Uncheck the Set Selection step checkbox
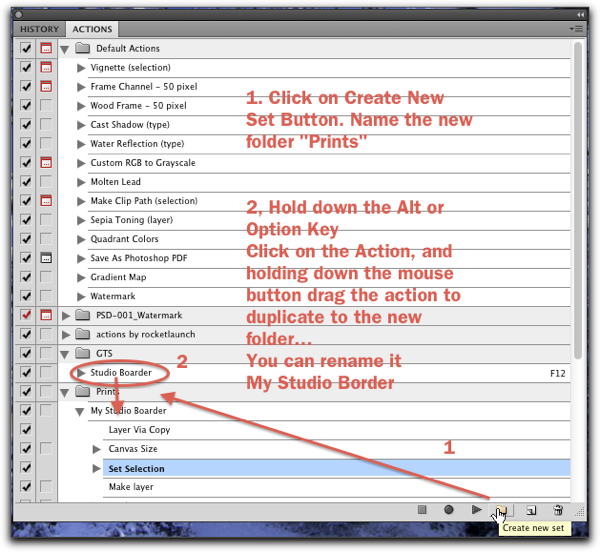 pos(26,467)
